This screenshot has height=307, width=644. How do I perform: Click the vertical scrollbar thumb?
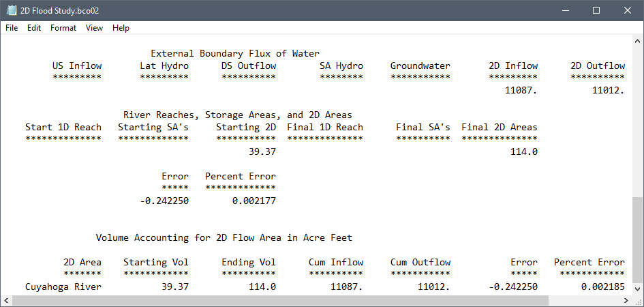coord(637,239)
